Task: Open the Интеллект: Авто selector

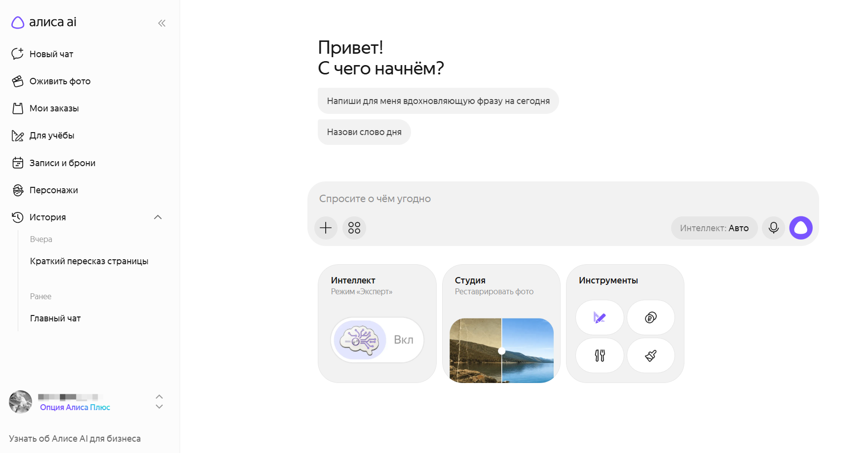Action: pyautogui.click(x=714, y=228)
